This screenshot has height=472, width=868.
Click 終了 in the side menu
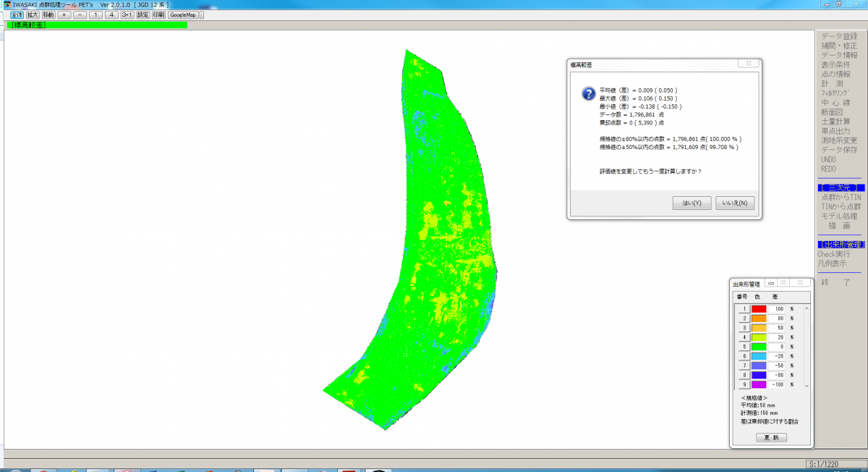[x=836, y=282]
